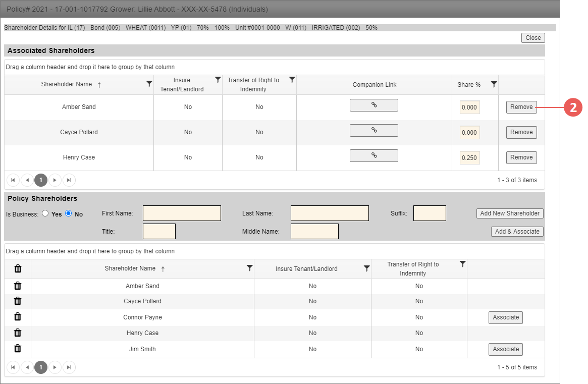The image size is (588, 384).
Task: Open companion link for Henry Case
Action: click(x=374, y=155)
